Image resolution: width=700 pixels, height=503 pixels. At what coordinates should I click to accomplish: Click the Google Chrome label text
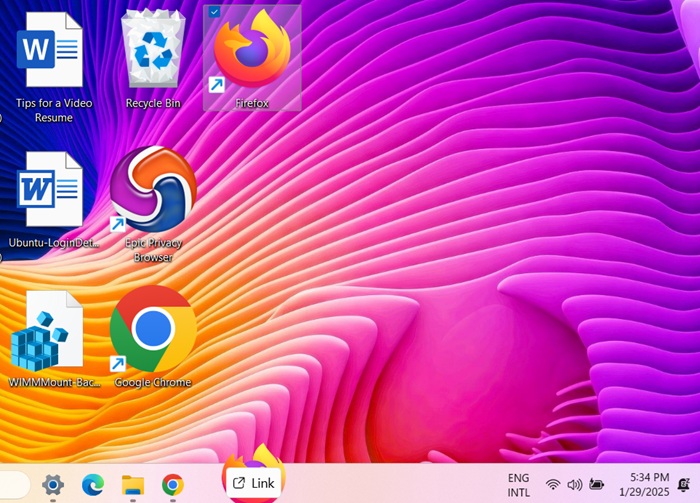[153, 382]
